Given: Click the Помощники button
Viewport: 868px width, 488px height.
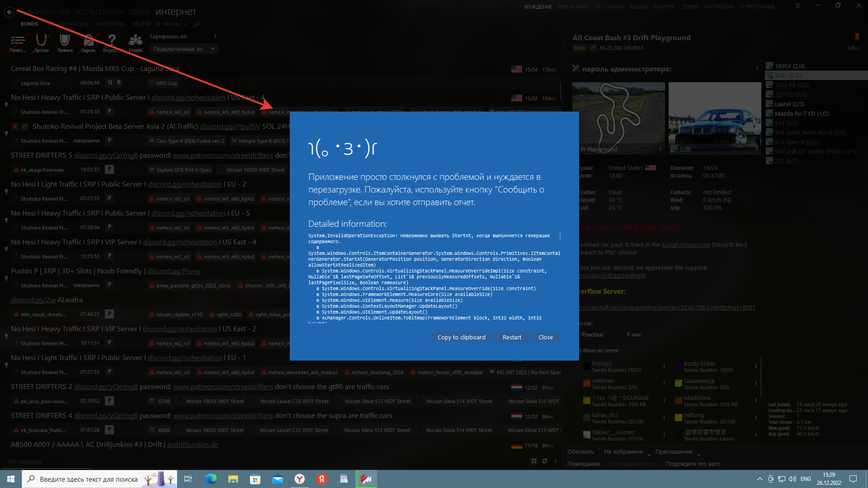Looking at the screenshot, I should coord(584,464).
